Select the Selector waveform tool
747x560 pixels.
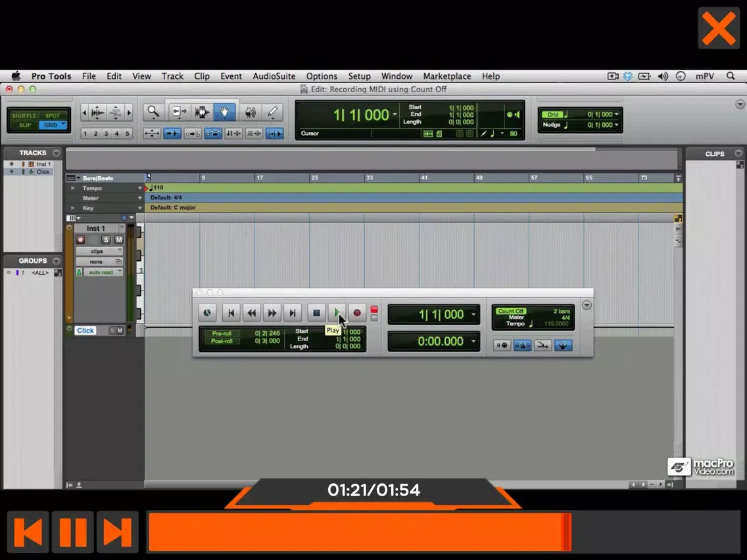pos(202,112)
